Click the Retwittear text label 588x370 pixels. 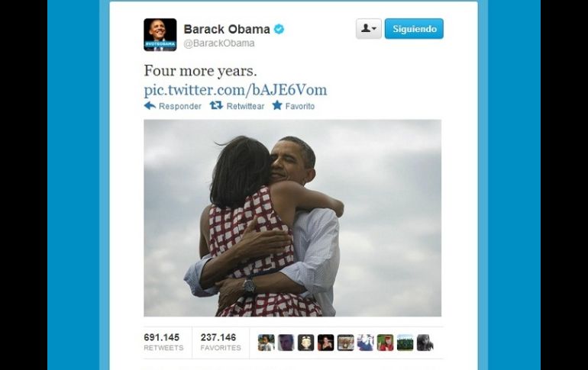click(245, 106)
